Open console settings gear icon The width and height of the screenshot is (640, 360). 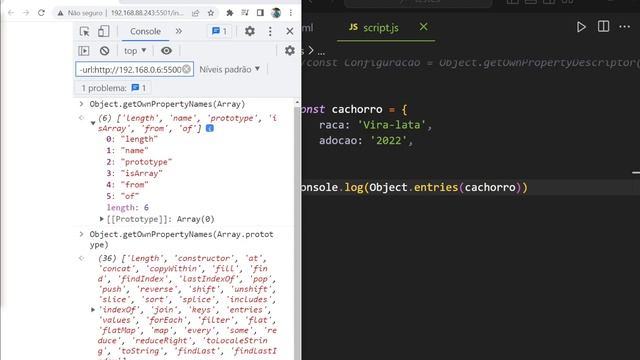point(290,51)
